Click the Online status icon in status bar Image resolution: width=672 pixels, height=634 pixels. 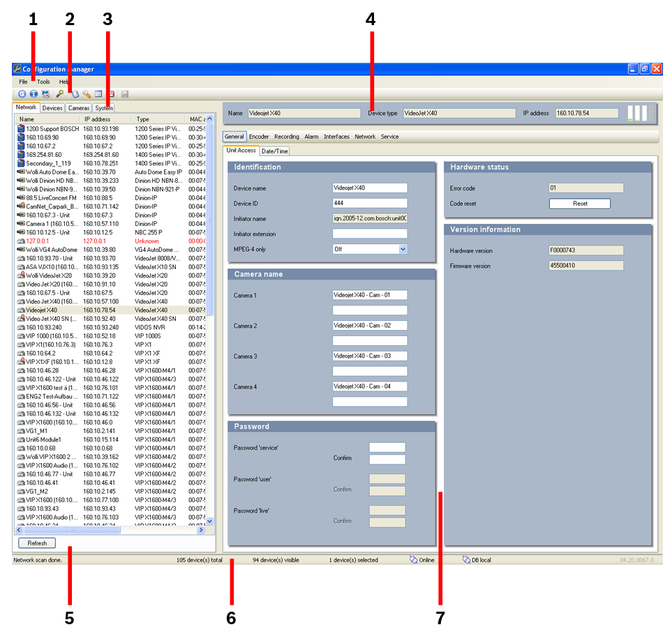pyautogui.click(x=413, y=560)
